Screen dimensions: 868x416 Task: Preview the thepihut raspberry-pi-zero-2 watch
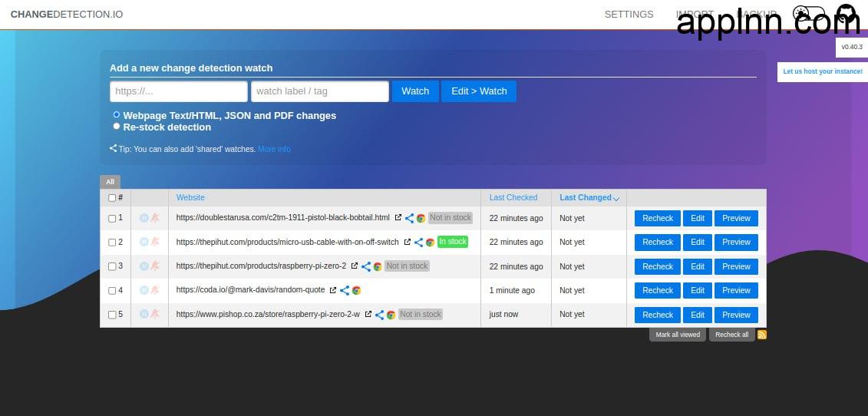(736, 266)
